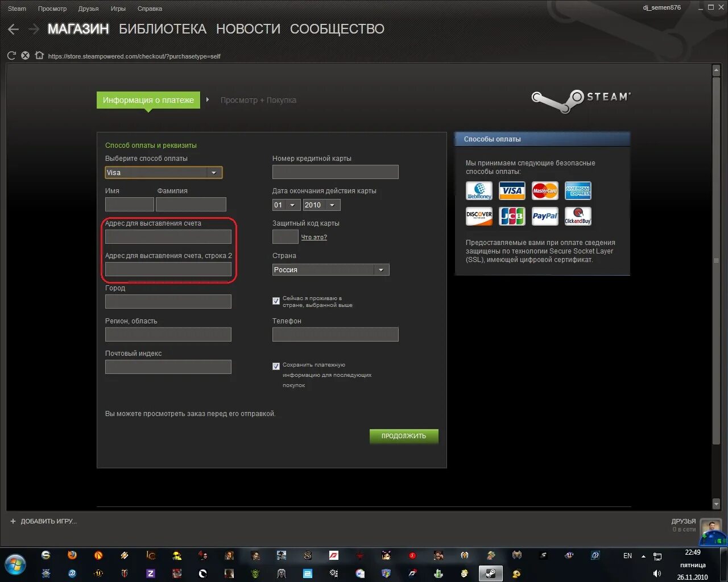The height and width of the screenshot is (582, 728).
Task: Open the Visa payment method dropdown
Action: 164,172
